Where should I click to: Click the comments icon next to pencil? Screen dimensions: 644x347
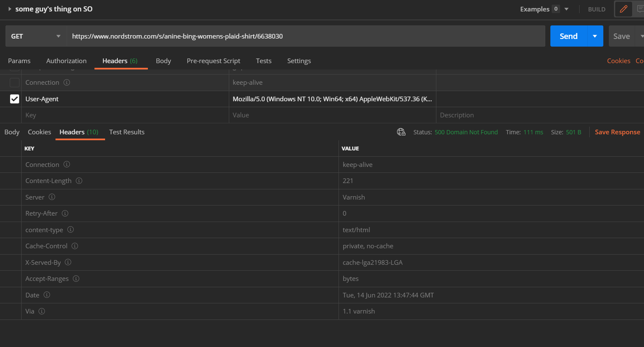[640, 9]
